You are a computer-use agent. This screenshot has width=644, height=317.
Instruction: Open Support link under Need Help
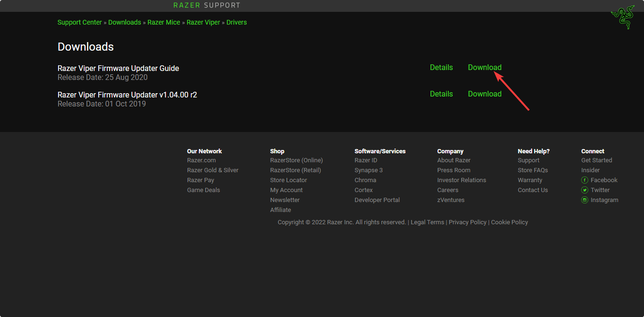point(529,160)
